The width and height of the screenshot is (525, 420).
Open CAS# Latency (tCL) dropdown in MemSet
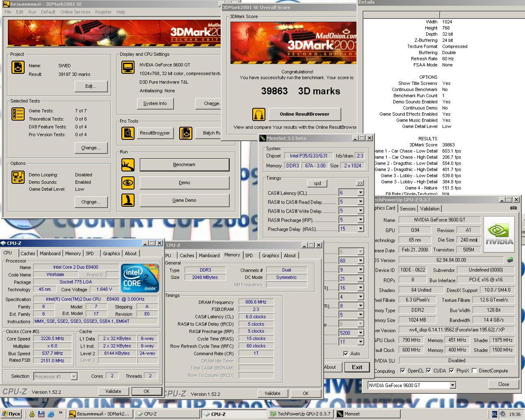361,193
